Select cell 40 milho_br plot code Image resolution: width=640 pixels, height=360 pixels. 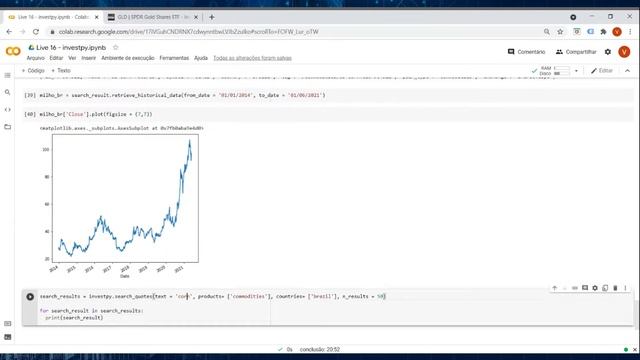click(329, 115)
